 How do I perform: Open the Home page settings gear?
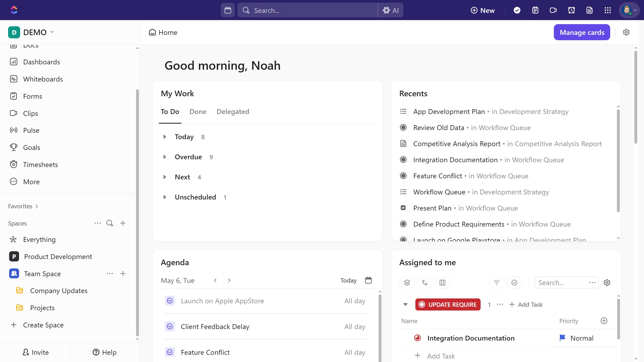pos(626,32)
